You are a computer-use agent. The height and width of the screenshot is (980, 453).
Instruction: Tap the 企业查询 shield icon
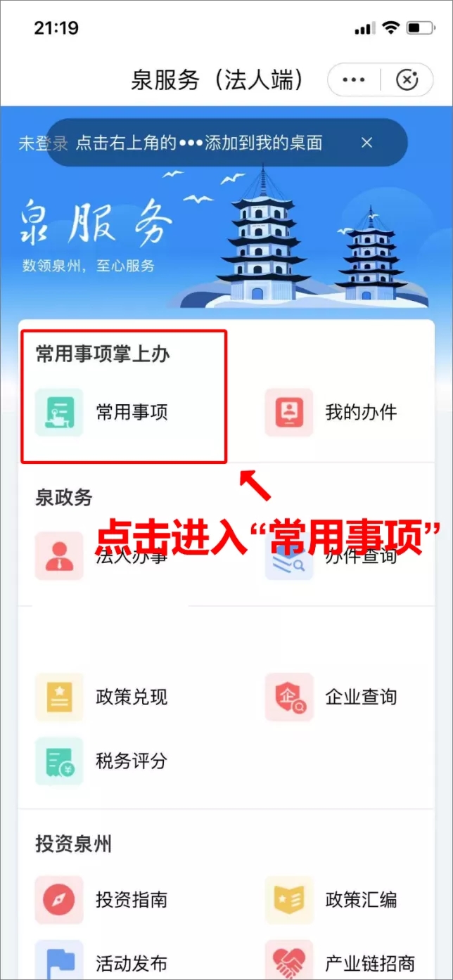click(289, 697)
